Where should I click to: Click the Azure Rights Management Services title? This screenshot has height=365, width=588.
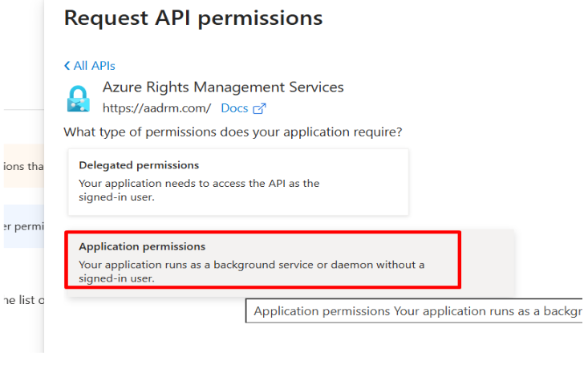coord(223,87)
